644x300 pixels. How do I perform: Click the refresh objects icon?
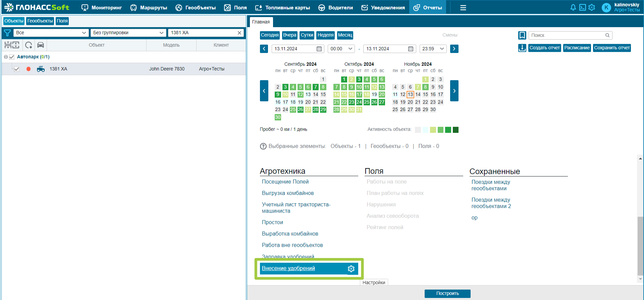point(29,45)
